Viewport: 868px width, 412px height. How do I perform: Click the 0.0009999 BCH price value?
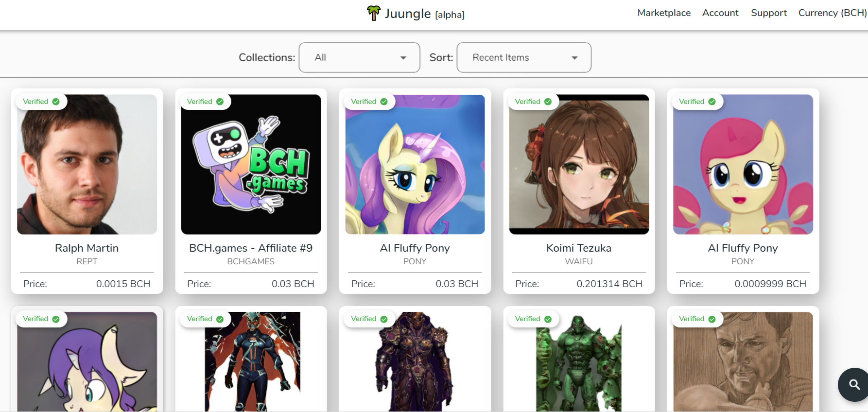[x=770, y=284]
